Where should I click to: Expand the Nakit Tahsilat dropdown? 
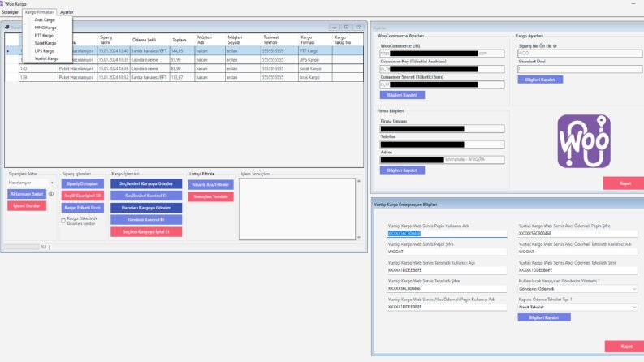(577, 307)
